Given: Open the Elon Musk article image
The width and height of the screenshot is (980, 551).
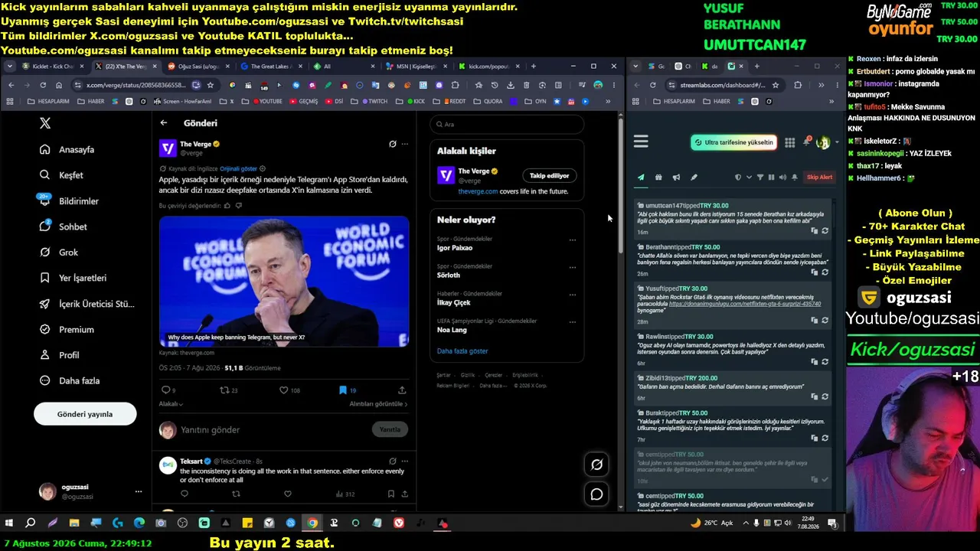Looking at the screenshot, I should pyautogui.click(x=284, y=282).
